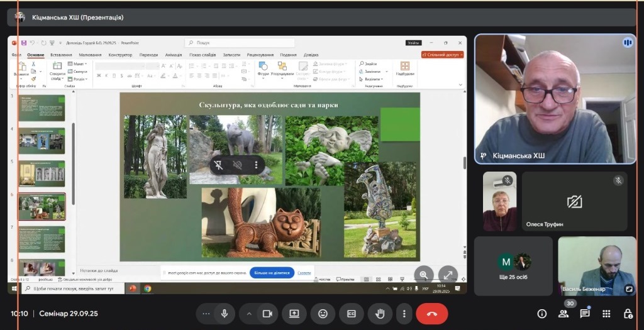This screenshot has width=644, height=330.
Task: Open the activities grid icon
Action: 606,314
